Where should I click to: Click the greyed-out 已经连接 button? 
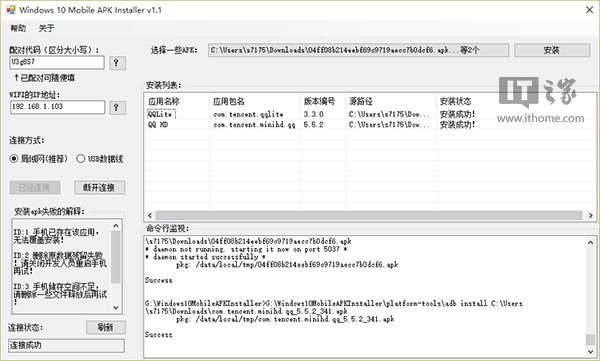[x=35, y=188]
